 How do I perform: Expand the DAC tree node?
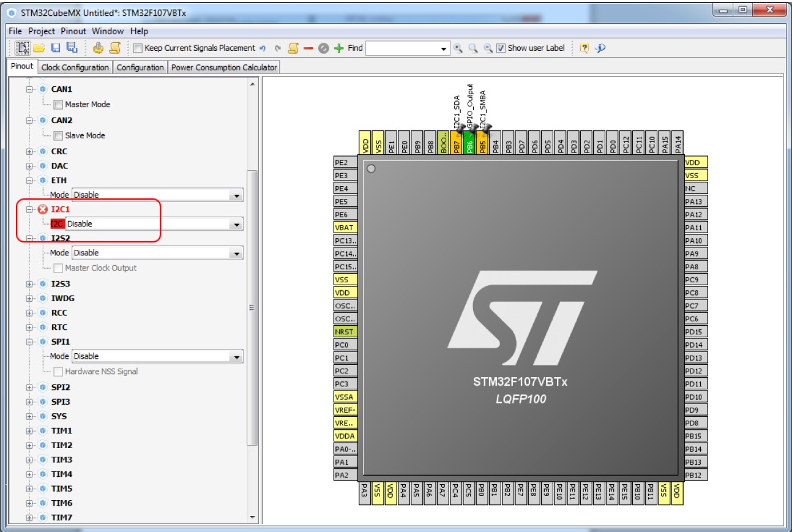(29, 166)
